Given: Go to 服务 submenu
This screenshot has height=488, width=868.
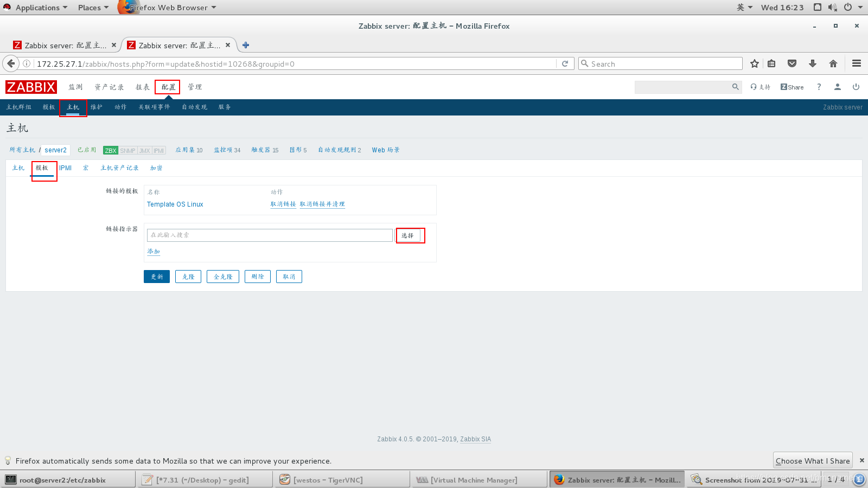Looking at the screenshot, I should coord(225,107).
